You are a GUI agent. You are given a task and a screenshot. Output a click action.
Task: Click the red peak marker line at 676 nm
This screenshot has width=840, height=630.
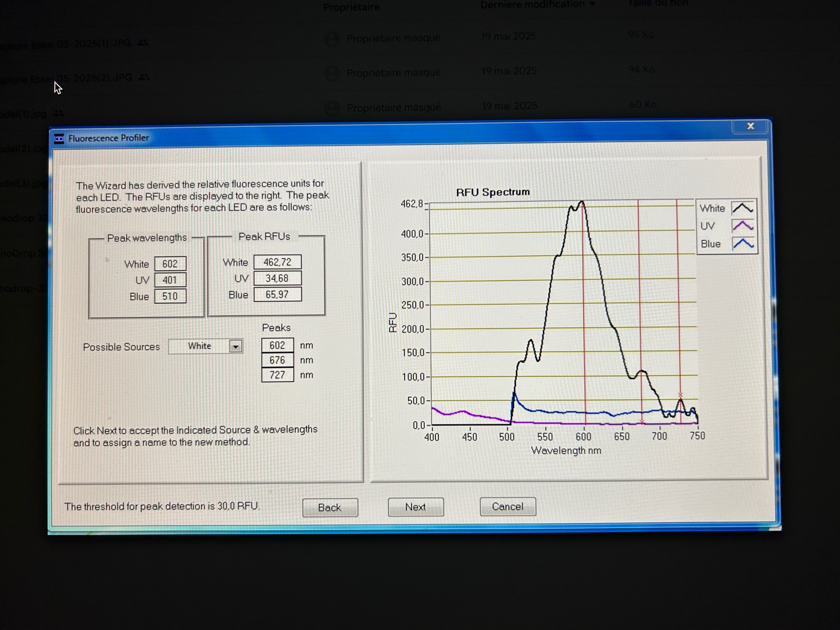(x=640, y=312)
